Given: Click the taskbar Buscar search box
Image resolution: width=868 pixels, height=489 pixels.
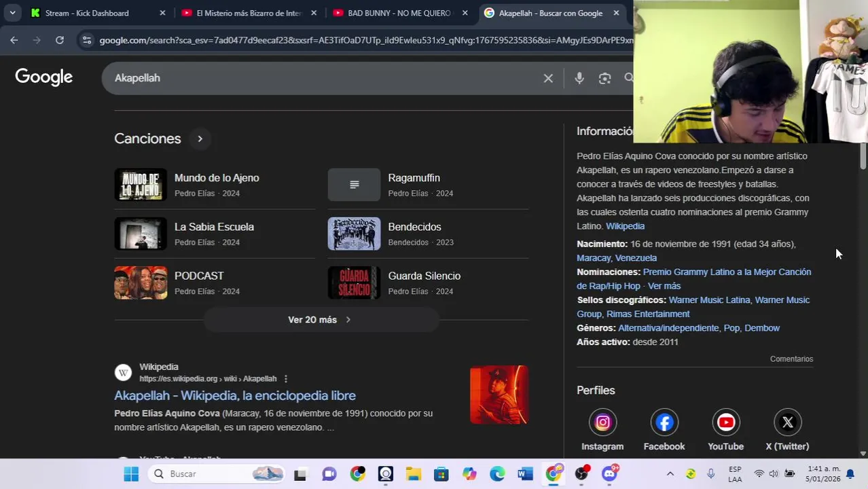Looking at the screenshot, I should pyautogui.click(x=217, y=474).
